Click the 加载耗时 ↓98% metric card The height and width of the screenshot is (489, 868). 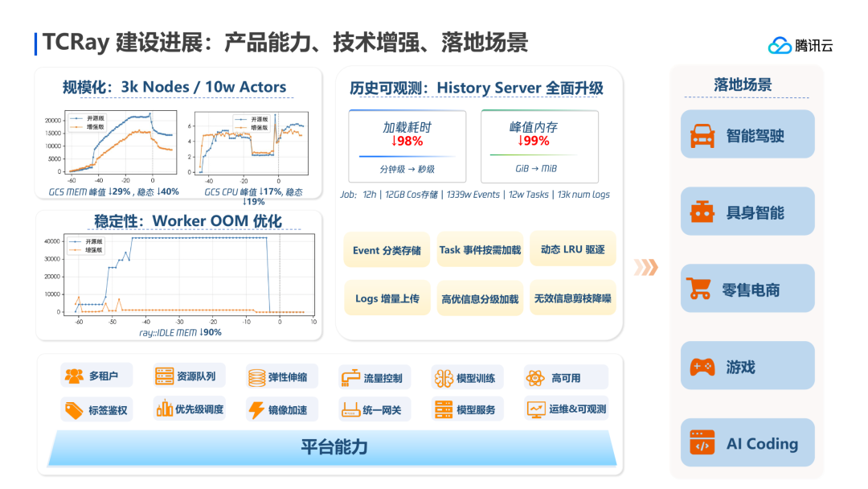click(x=407, y=146)
